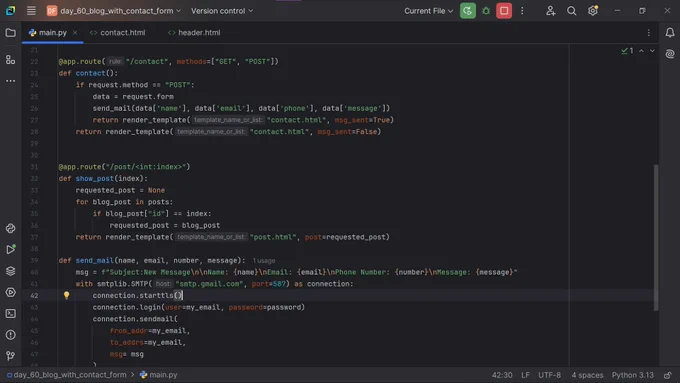The height and width of the screenshot is (383, 680).
Task: Expand the Version control dropdown
Action: click(222, 11)
